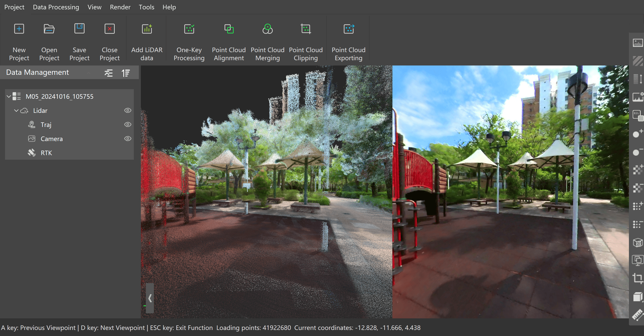
Task: Open the Data Processing menu
Action: (x=56, y=7)
